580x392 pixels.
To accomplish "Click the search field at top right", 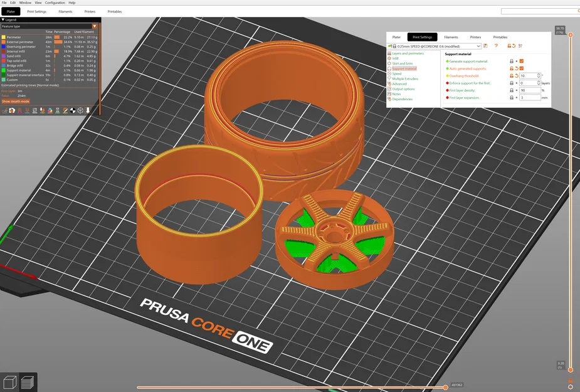I will tap(540, 11).
